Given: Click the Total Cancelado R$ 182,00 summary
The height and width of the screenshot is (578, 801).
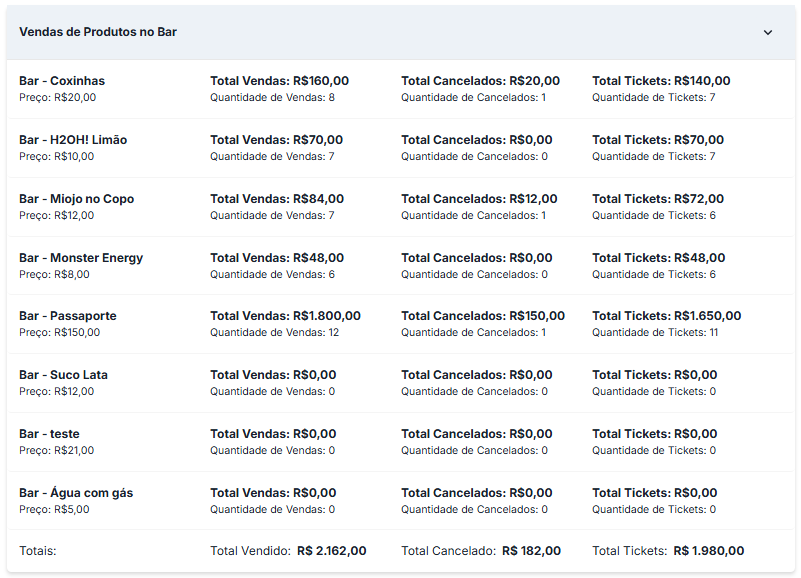Looking at the screenshot, I should click(x=481, y=551).
